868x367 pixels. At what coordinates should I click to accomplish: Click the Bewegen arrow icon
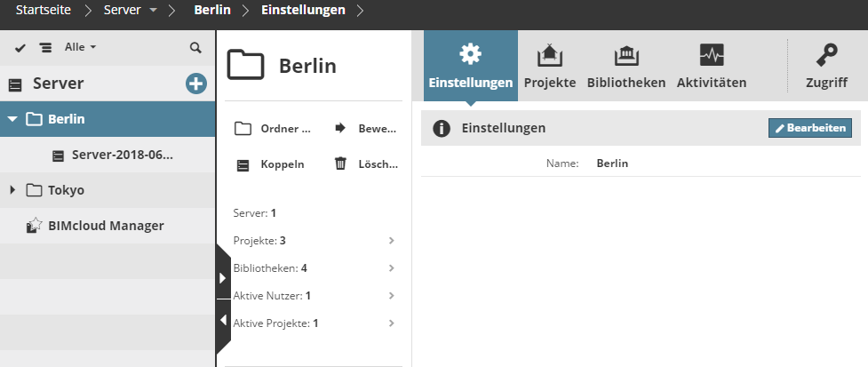point(340,128)
